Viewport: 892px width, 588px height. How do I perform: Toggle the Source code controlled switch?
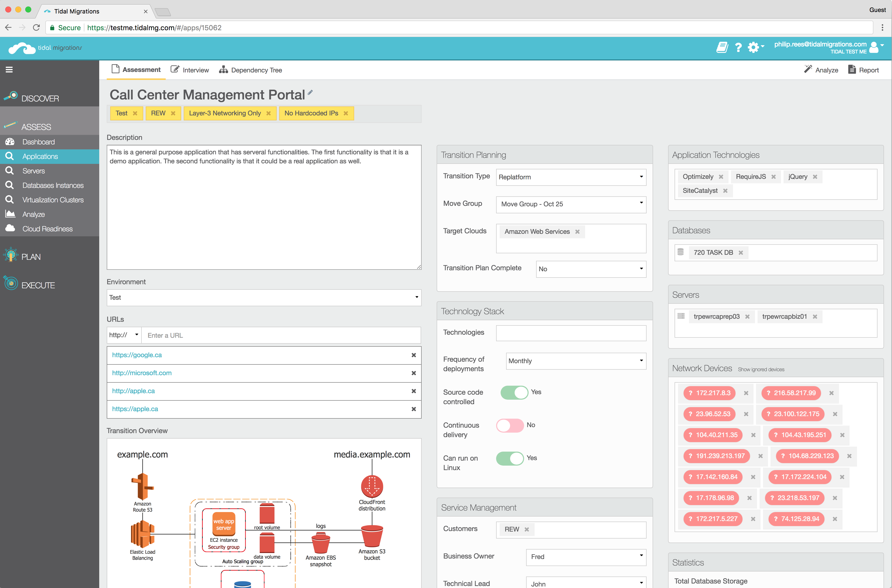513,392
